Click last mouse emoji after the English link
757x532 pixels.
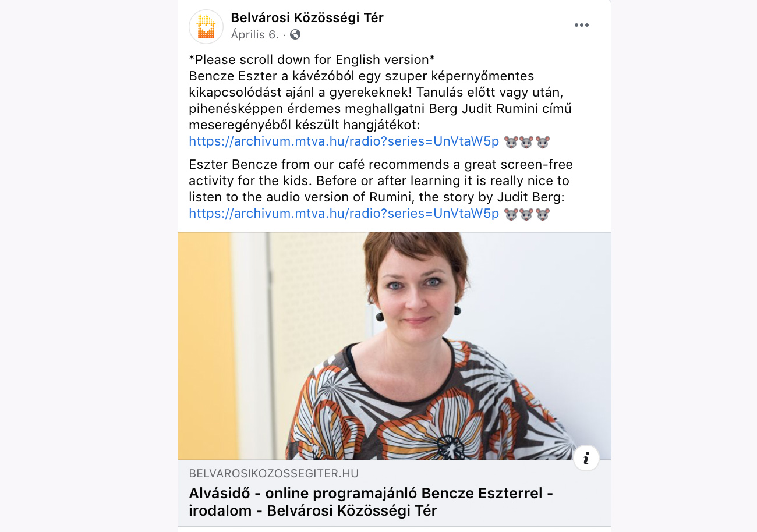point(543,214)
